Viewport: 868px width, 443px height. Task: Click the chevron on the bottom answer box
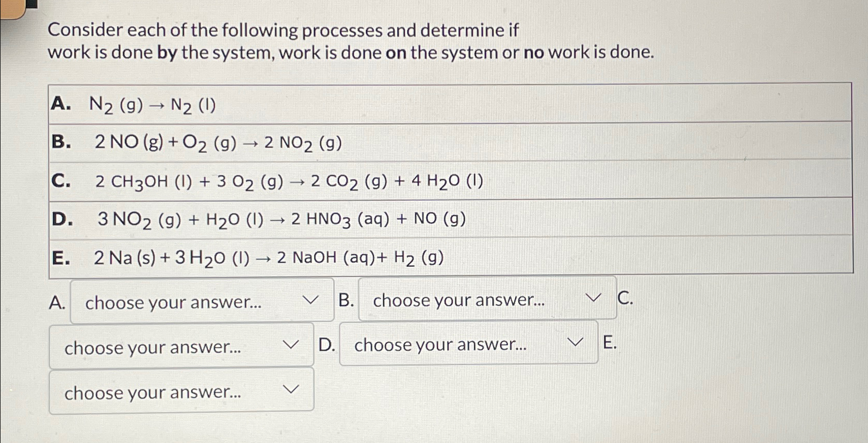(x=291, y=389)
